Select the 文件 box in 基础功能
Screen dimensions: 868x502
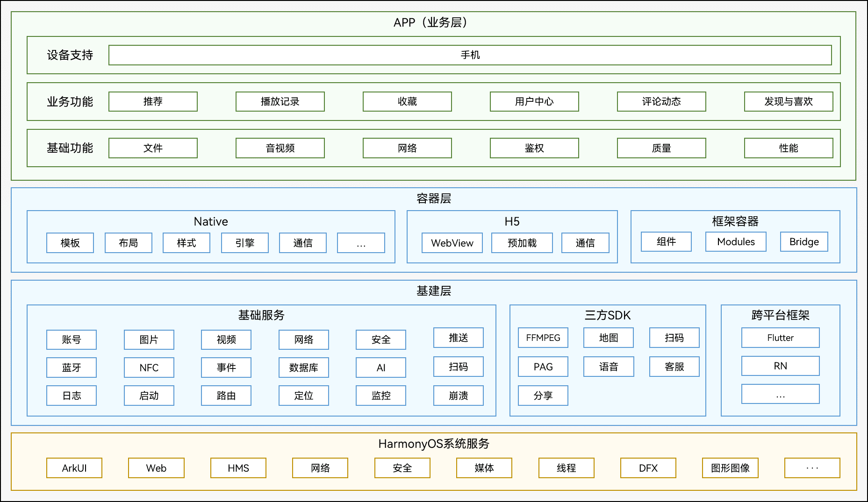click(153, 148)
